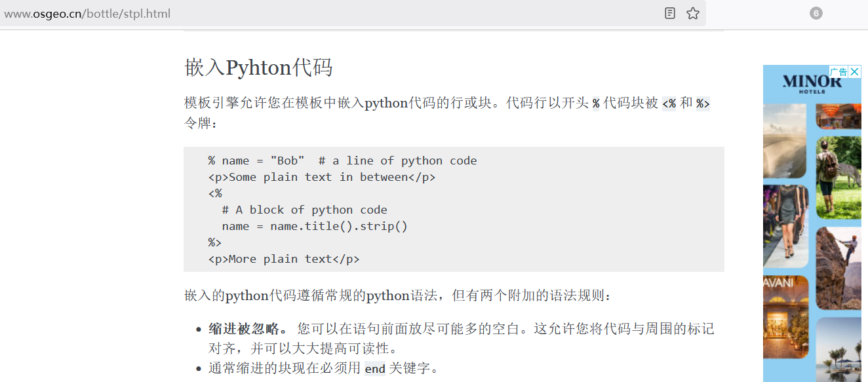Click the 嵌入Pyhton代码 section heading
The width and height of the screenshot is (868, 382).
tap(258, 67)
